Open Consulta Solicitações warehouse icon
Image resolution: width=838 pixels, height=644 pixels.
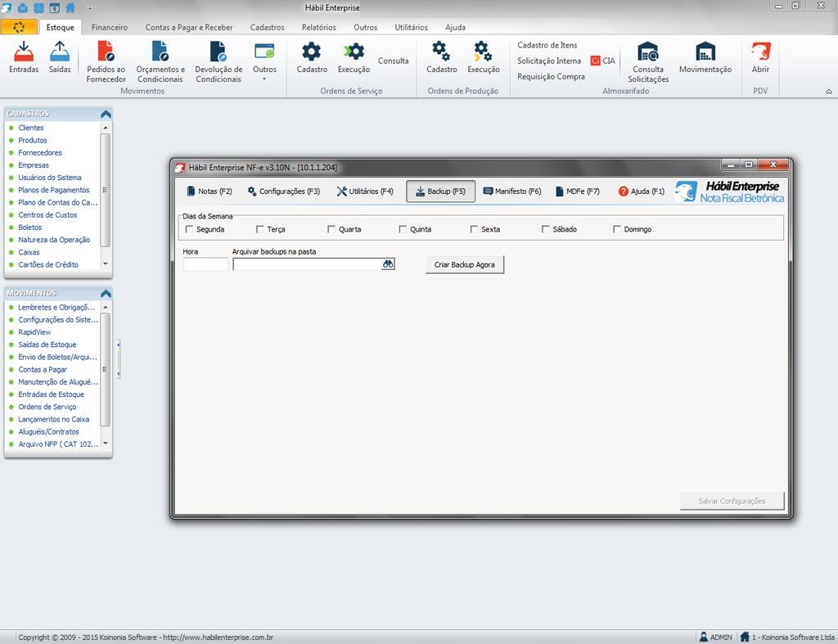648,52
